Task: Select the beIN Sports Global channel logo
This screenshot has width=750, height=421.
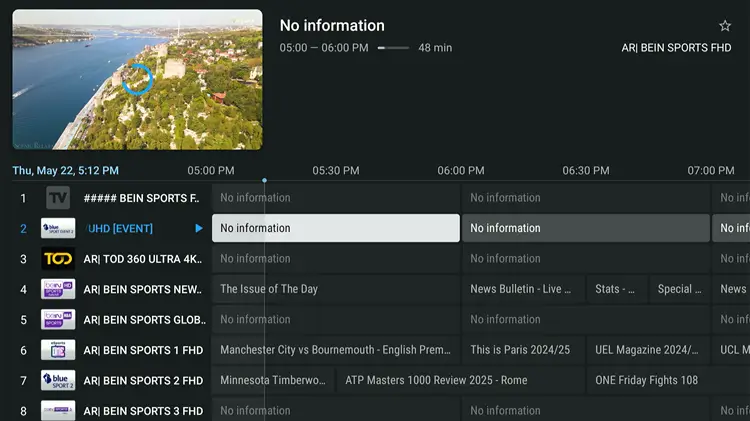Action: [x=58, y=320]
